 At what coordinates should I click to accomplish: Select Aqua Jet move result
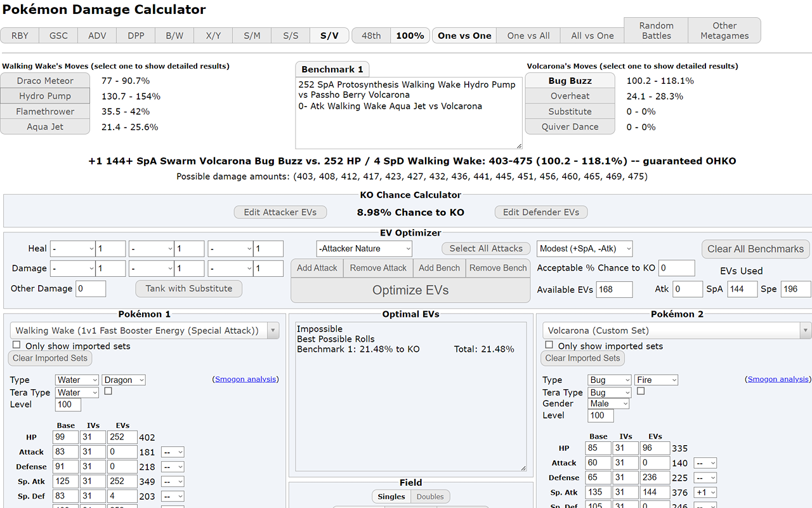pos(45,126)
